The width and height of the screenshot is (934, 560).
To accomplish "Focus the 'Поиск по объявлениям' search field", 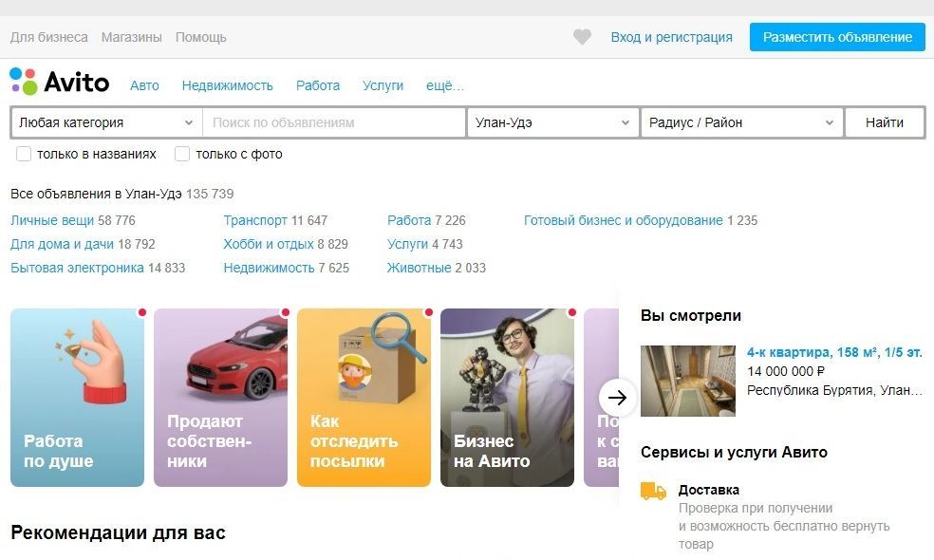I will (x=334, y=122).
